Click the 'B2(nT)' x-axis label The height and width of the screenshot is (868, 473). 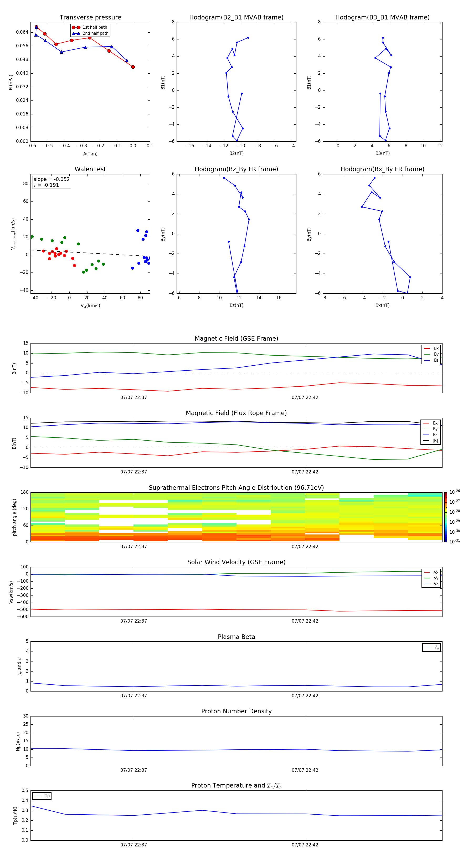point(236,153)
